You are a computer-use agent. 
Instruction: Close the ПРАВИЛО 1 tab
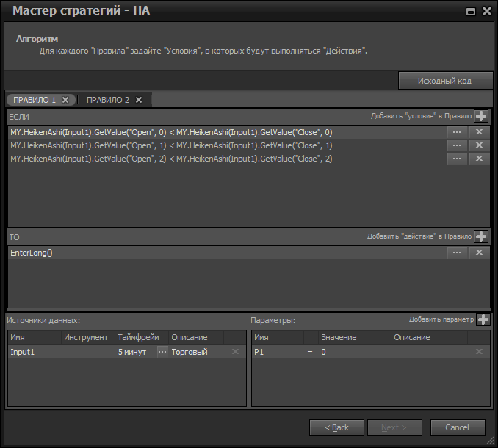pos(65,100)
